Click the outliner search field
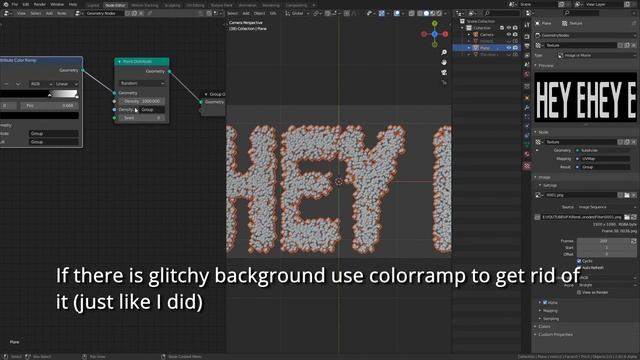This screenshot has height=360, width=640. 501,13
